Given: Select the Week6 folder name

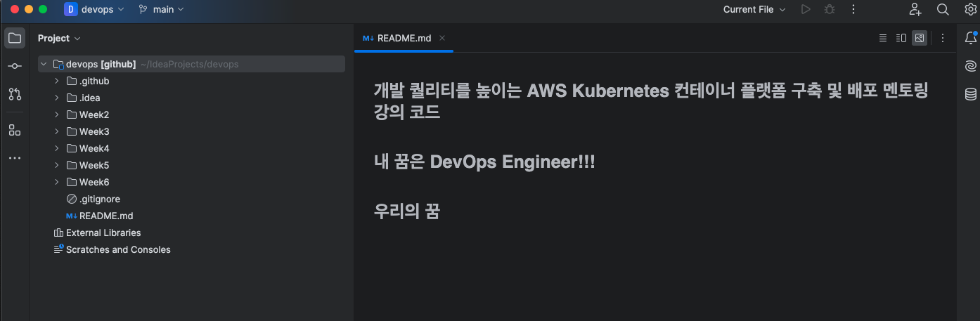Looking at the screenshot, I should [x=94, y=182].
